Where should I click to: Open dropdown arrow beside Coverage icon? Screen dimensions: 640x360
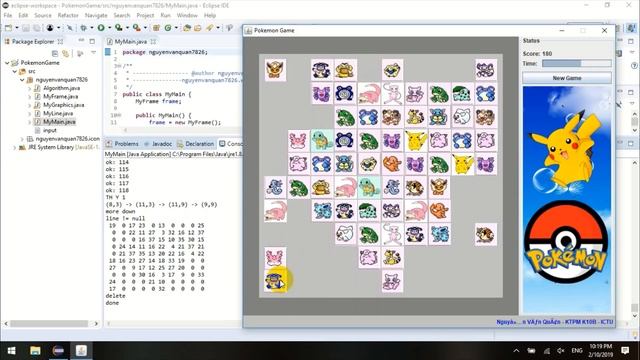tap(127, 28)
